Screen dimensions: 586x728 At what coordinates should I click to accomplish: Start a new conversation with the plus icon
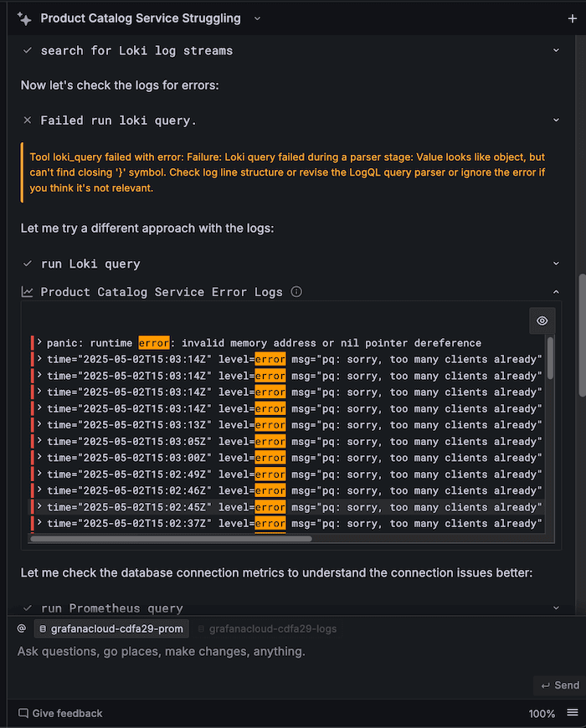tap(574, 18)
